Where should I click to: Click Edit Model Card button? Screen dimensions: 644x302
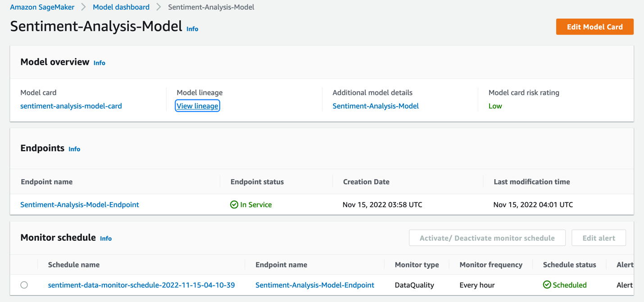pos(595,27)
